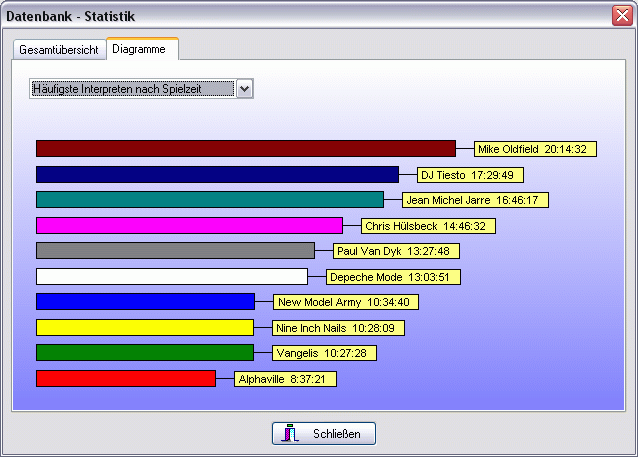
Task: Click the label Alphaville 8:37:21
Action: (x=285, y=379)
